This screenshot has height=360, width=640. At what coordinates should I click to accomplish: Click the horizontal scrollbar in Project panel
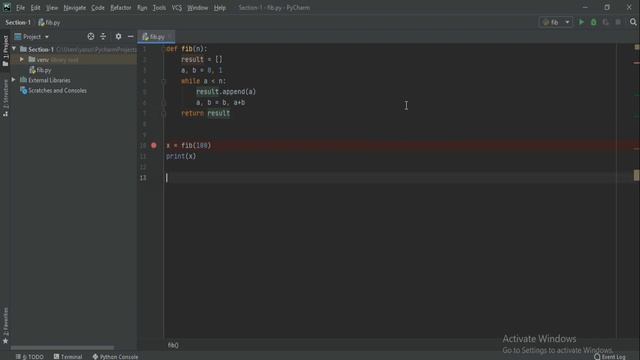[x=62, y=348]
